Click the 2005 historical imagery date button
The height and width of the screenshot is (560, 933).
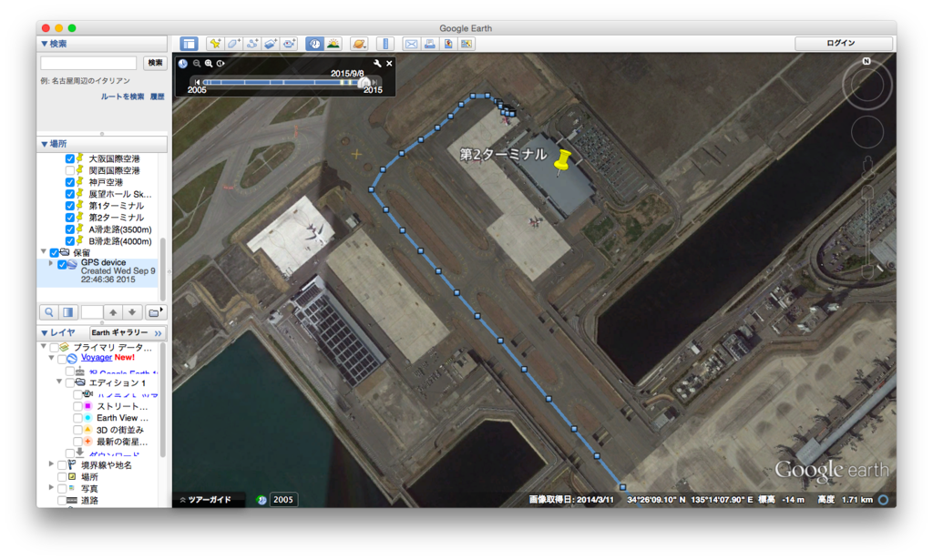click(x=282, y=499)
